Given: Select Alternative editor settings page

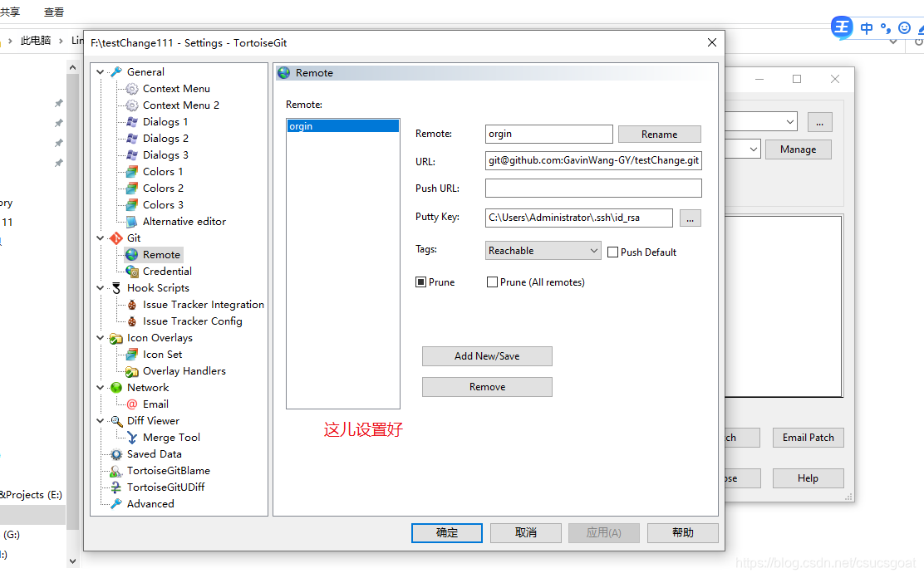Looking at the screenshot, I should pyautogui.click(x=184, y=222).
